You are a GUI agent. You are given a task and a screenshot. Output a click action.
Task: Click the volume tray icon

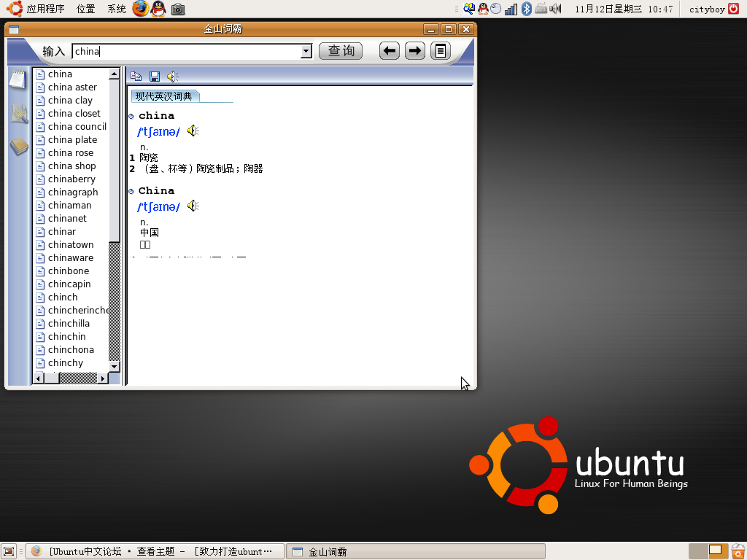coord(555,9)
